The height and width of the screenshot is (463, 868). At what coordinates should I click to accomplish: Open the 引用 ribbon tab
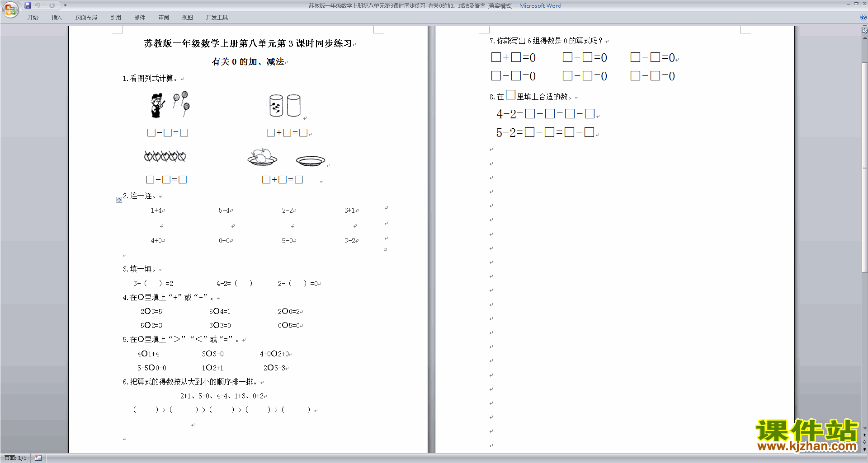pos(115,17)
